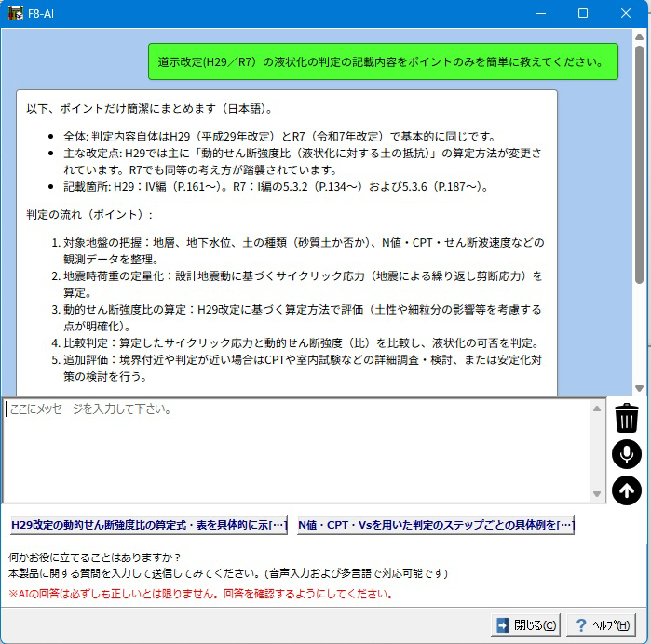651x644 pixels.
Task: Open help with ヘルプ(H) button
Action: tap(602, 624)
